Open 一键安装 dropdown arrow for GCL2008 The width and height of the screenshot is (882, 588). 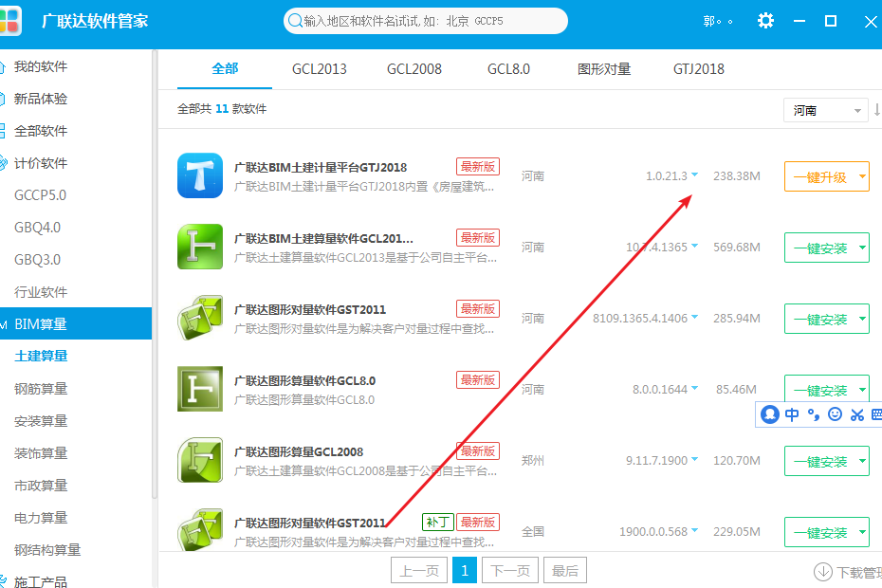tap(862, 462)
